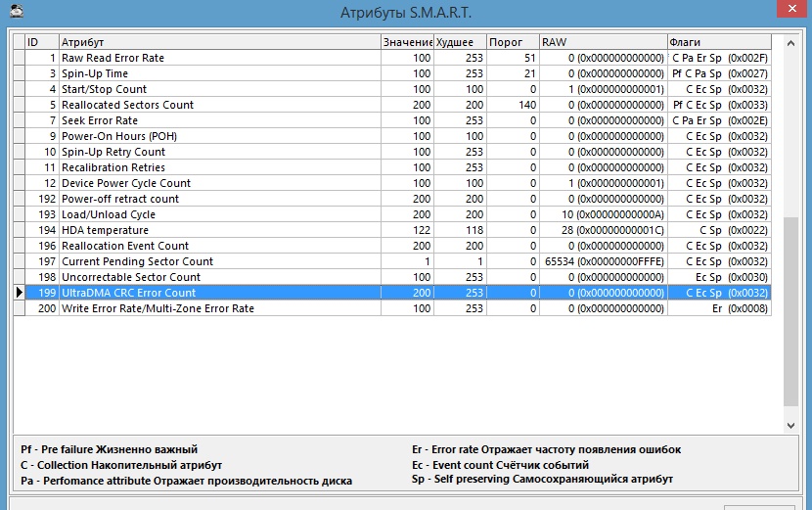The image size is (812, 510).
Task: Select Device Power Cycle Count row
Action: [392, 183]
